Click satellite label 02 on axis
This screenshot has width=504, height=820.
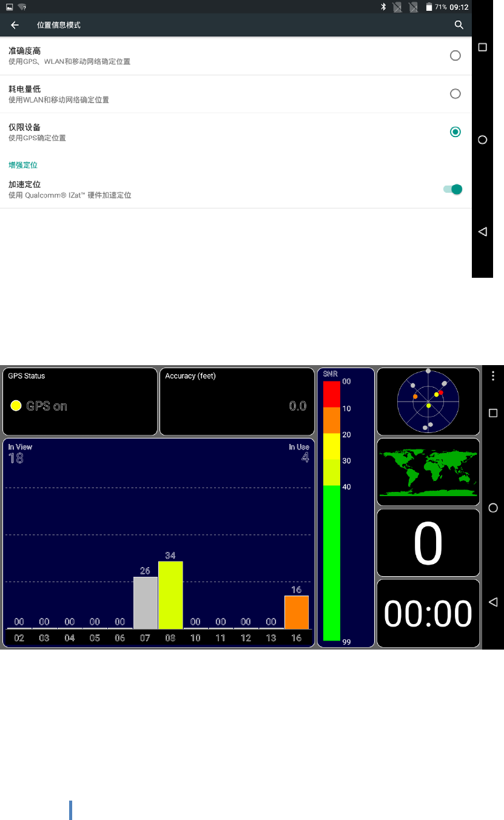19,638
